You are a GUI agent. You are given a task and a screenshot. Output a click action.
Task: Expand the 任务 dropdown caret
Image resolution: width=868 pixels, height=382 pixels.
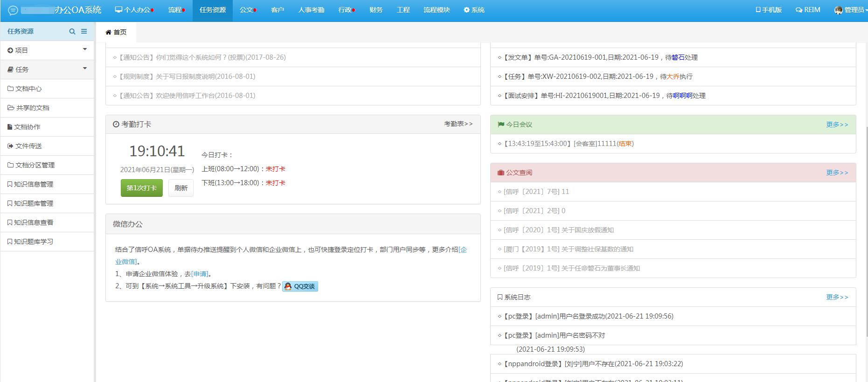point(85,69)
